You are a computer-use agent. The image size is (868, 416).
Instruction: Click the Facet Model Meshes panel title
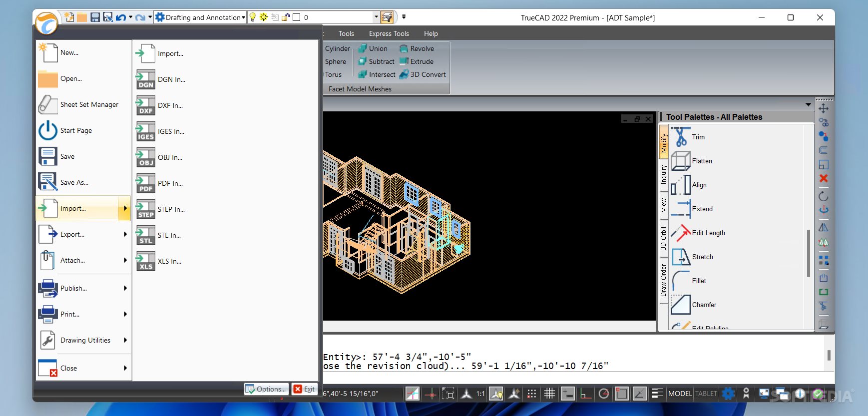pyautogui.click(x=360, y=89)
